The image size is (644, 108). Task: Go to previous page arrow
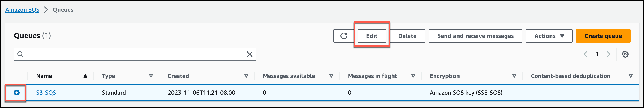(x=585, y=54)
